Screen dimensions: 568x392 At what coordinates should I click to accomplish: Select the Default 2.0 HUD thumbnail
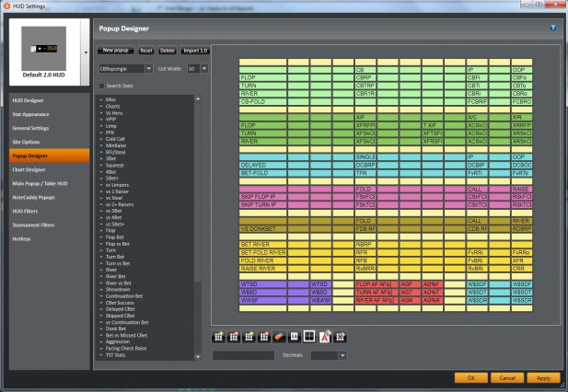(44, 52)
